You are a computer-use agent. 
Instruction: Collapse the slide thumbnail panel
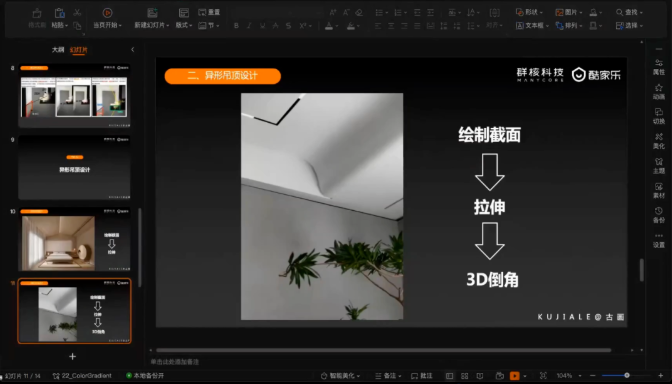click(132, 50)
